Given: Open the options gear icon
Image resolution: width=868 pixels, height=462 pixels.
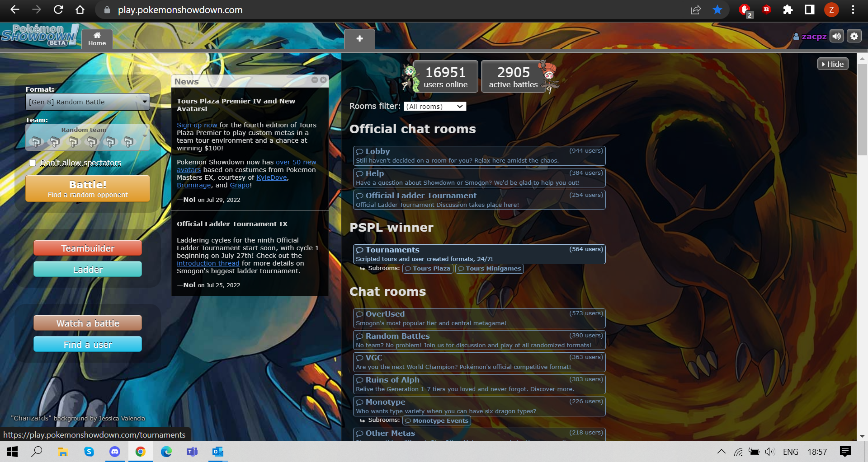Looking at the screenshot, I should [x=854, y=36].
